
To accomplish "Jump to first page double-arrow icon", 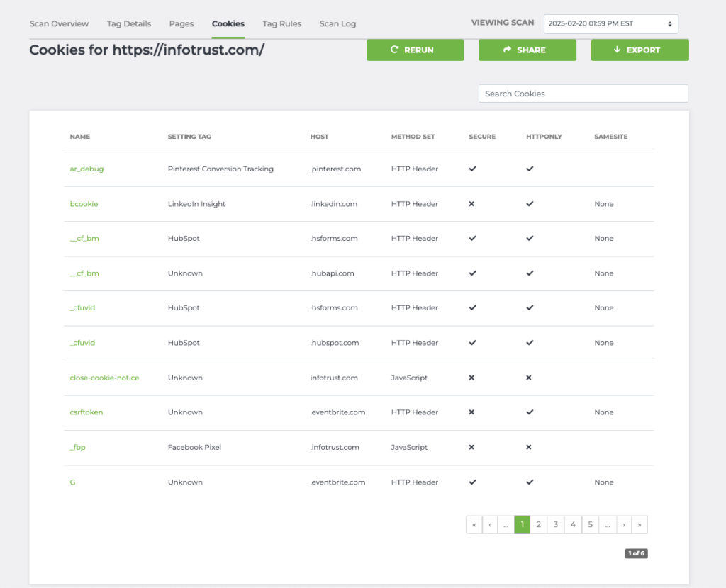I will [x=474, y=525].
